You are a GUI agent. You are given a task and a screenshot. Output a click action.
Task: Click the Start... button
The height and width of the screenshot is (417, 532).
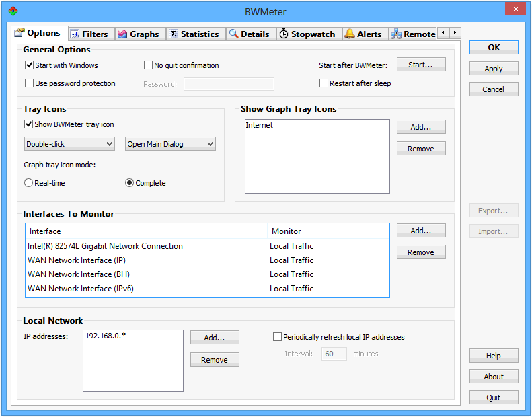click(421, 65)
